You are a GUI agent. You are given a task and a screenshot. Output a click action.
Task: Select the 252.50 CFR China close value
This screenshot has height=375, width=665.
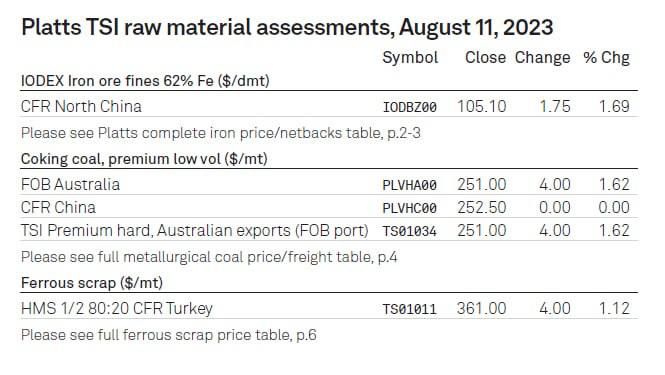click(x=481, y=207)
